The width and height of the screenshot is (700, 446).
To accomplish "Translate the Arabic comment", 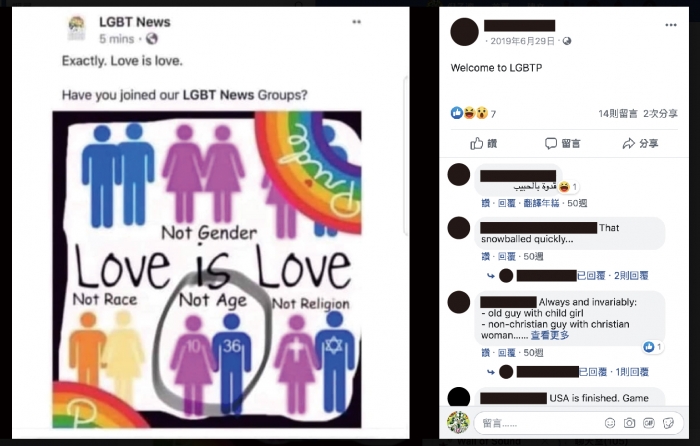I will 541,203.
